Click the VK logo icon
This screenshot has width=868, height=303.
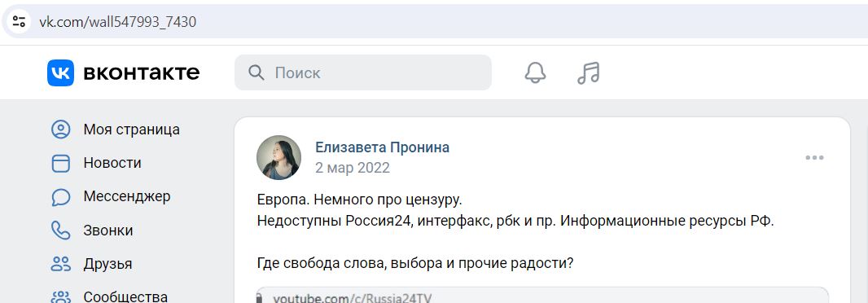tap(60, 72)
